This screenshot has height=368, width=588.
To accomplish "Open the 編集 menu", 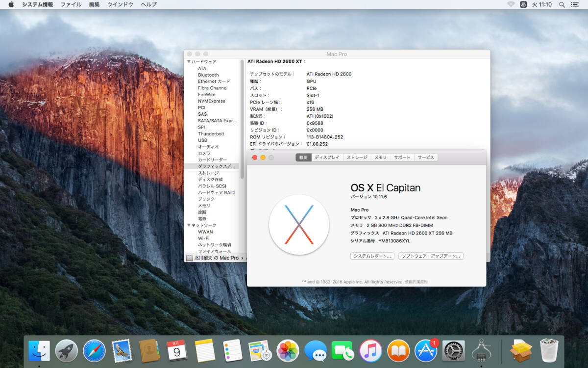I will pos(94,4).
